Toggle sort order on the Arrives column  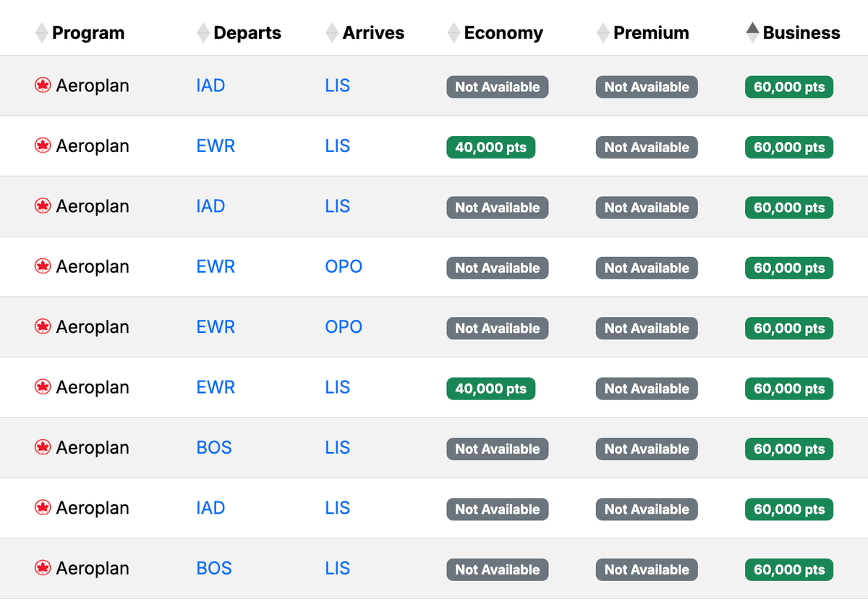331,32
